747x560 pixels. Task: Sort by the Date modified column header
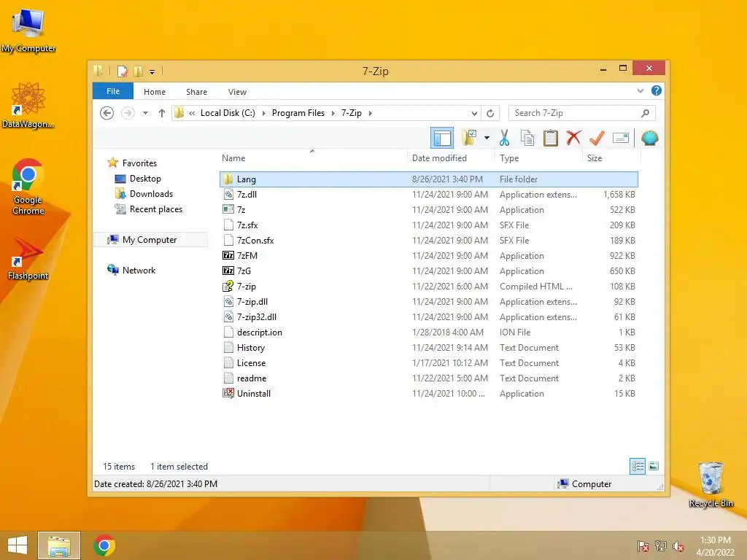(439, 158)
